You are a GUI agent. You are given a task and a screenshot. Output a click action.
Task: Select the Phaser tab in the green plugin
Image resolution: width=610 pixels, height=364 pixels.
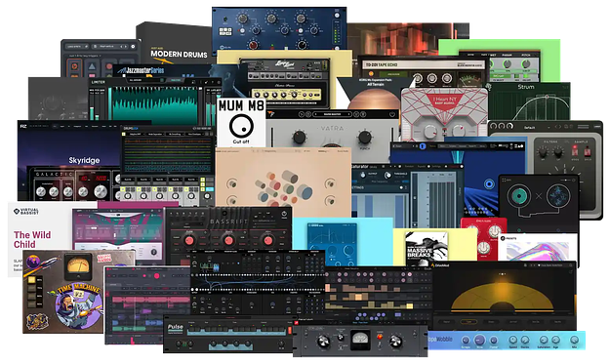point(508,56)
